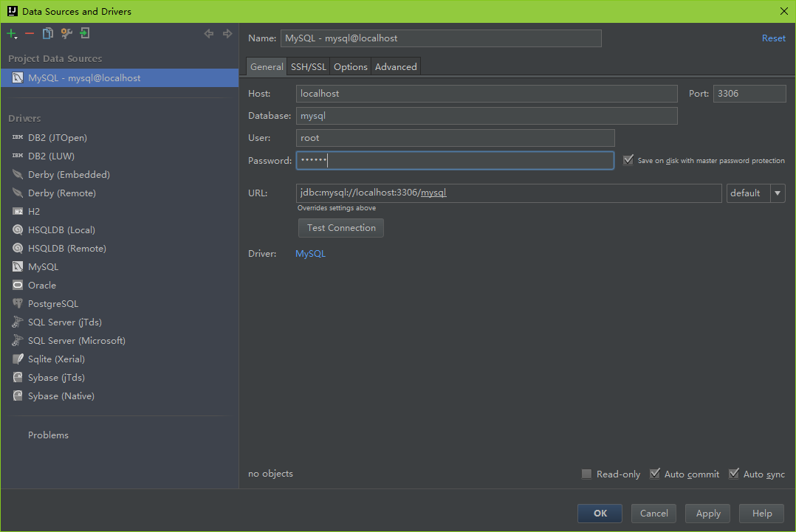Expand the add data source dropdown arrow
796x532 pixels.
coord(16,38)
